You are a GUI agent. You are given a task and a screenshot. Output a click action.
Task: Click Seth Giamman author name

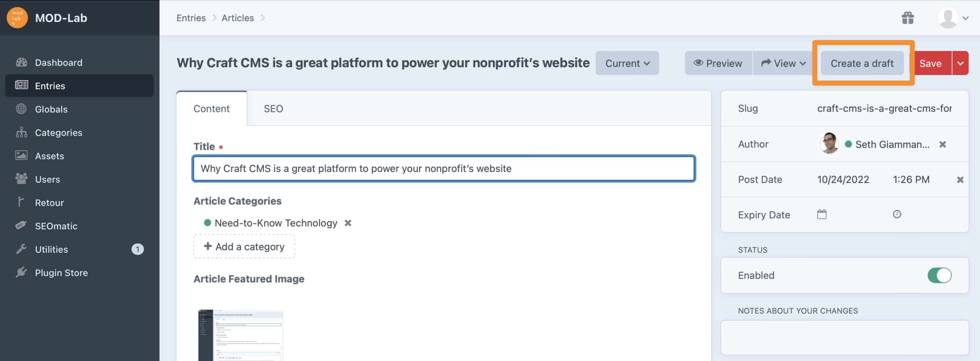click(892, 144)
